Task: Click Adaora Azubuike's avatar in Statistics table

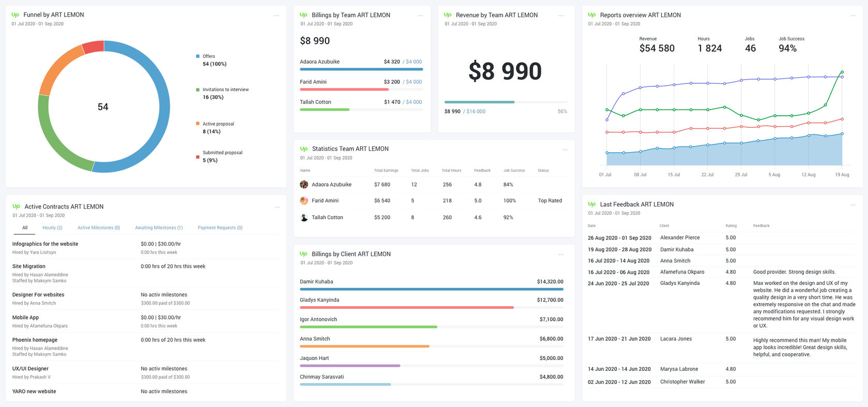Action: (x=304, y=185)
